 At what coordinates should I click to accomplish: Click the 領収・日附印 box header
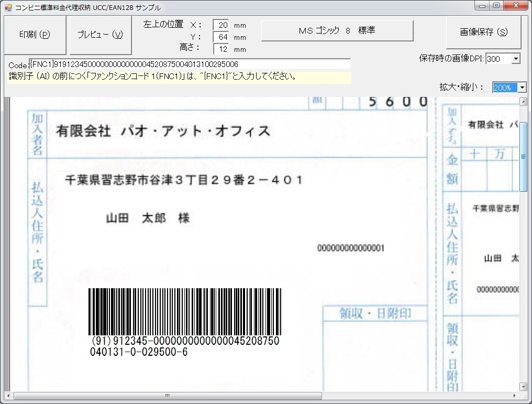click(x=375, y=313)
